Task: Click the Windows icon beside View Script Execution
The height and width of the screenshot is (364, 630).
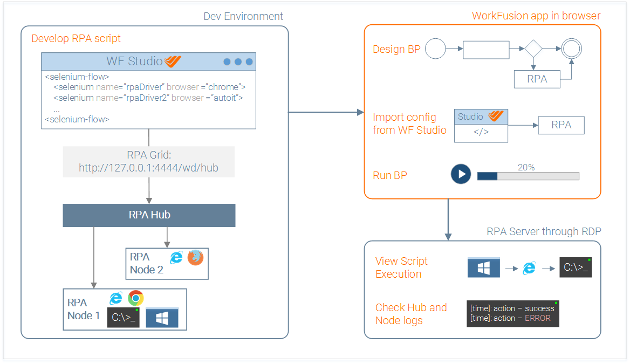Action: (x=484, y=267)
